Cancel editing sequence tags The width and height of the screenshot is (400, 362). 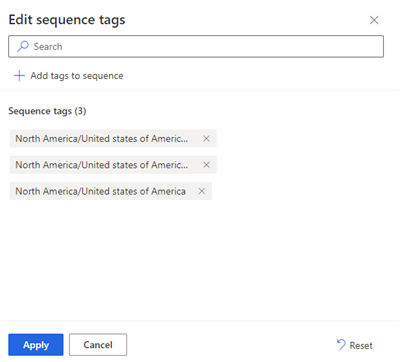(98, 345)
